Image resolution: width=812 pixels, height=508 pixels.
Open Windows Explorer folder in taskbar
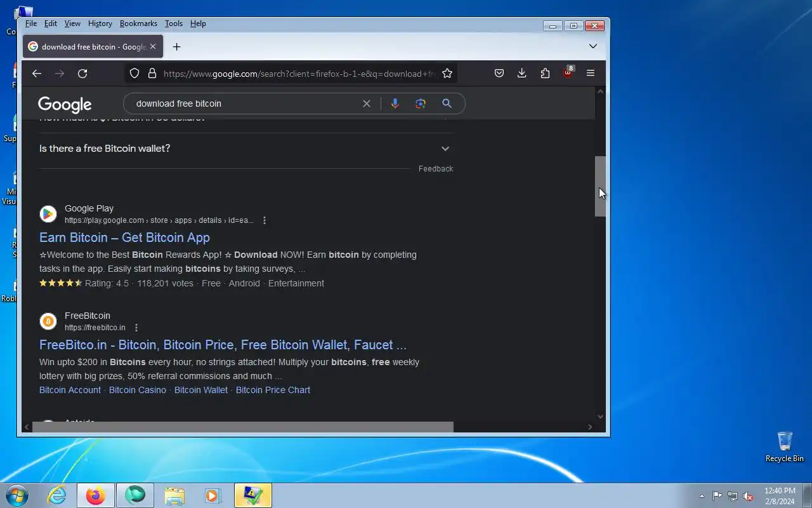(174, 495)
